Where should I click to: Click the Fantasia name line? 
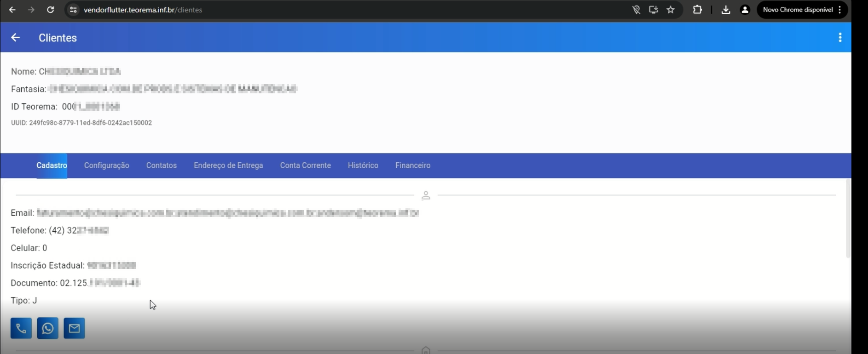pyautogui.click(x=154, y=89)
